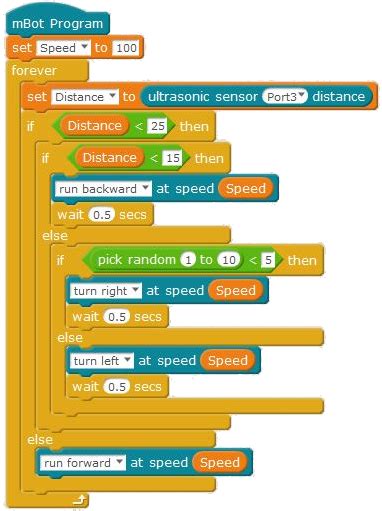382x511 pixels.
Task: Open the Port3 dropdown on ultrasonic sensor
Action: pos(284,97)
